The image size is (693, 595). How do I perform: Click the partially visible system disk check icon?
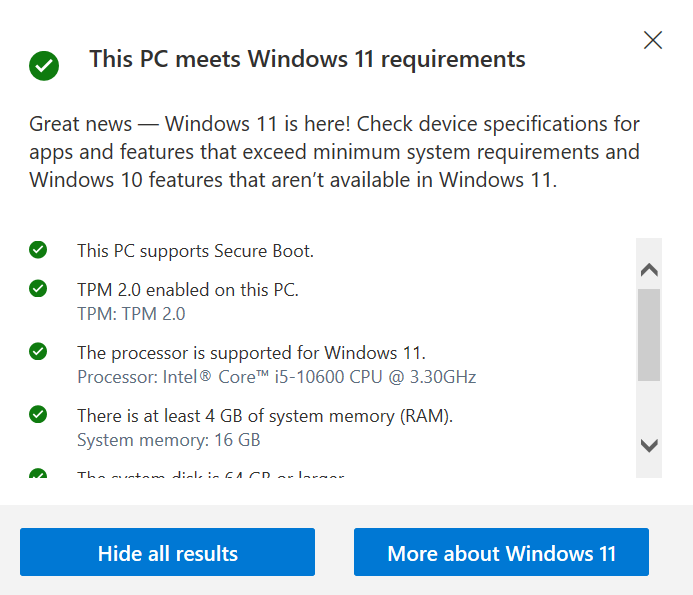38,473
